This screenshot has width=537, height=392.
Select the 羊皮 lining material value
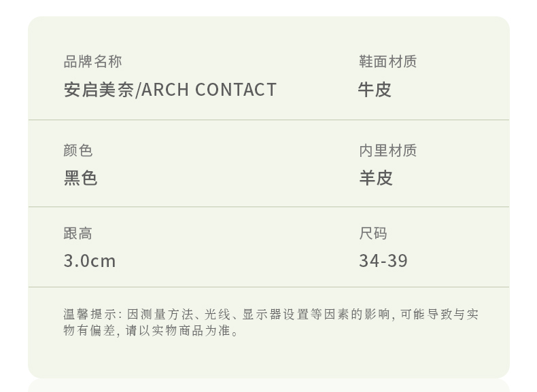tap(376, 178)
